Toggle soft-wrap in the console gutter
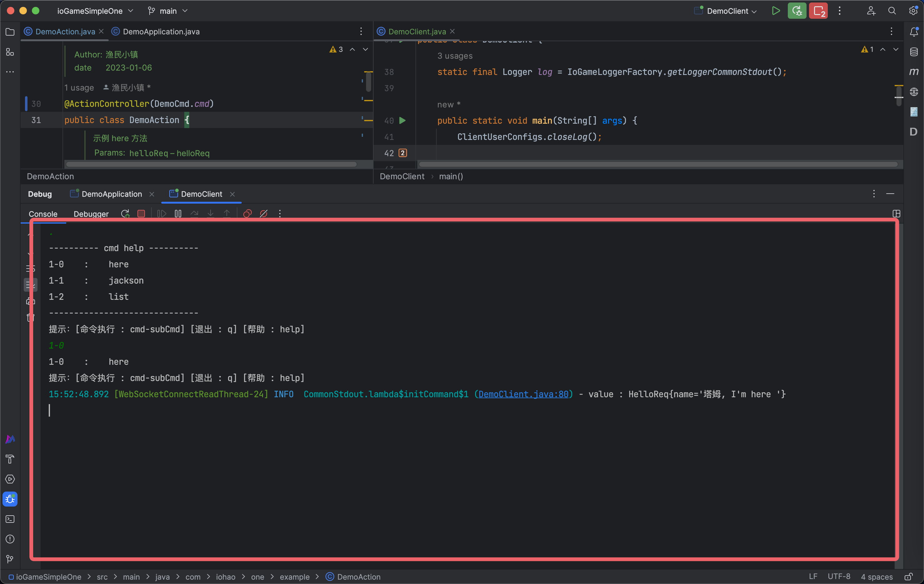 click(x=30, y=268)
